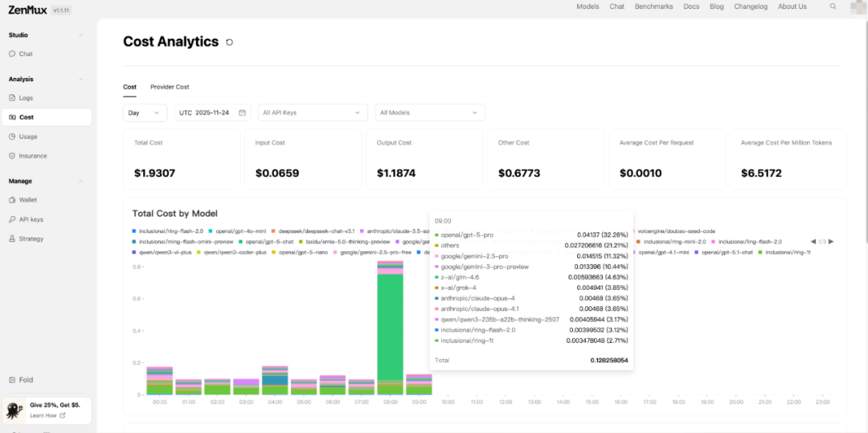Collapse the Studio section

point(81,35)
